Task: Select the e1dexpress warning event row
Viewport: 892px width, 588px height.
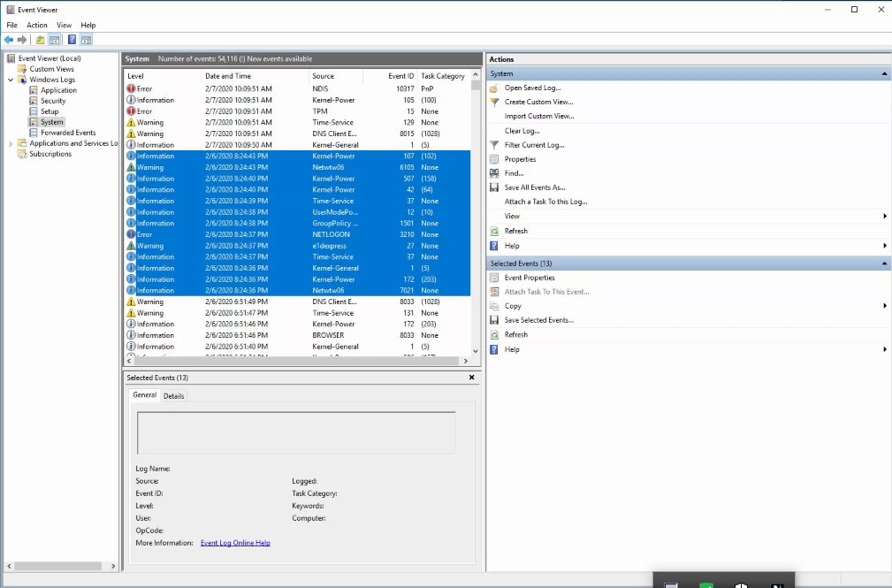Action: (298, 246)
